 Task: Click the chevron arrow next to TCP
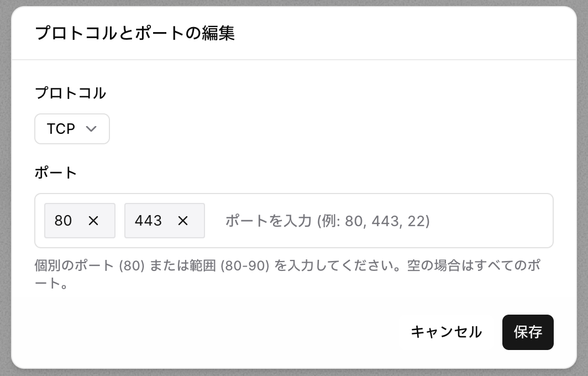click(91, 129)
